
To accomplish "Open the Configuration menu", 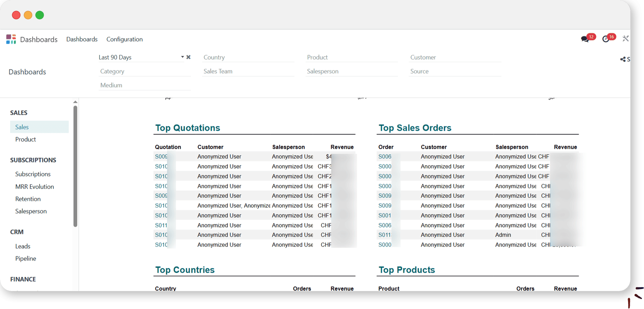I will click(124, 39).
